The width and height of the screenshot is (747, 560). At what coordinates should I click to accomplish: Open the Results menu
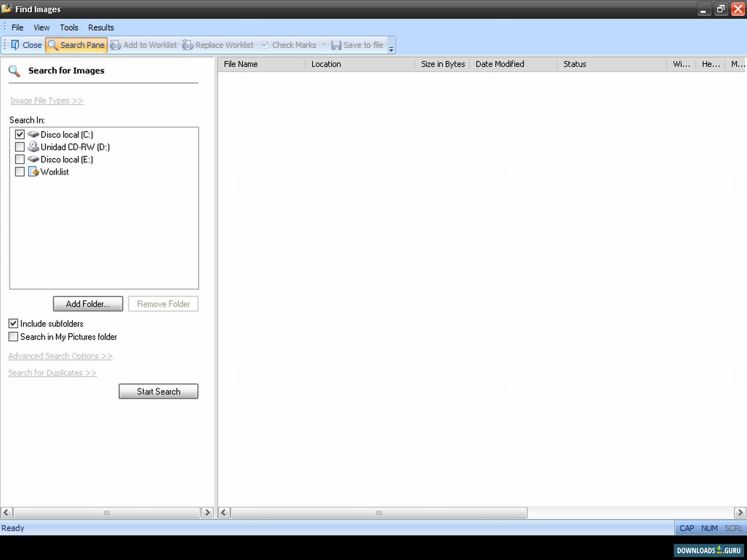pos(101,27)
